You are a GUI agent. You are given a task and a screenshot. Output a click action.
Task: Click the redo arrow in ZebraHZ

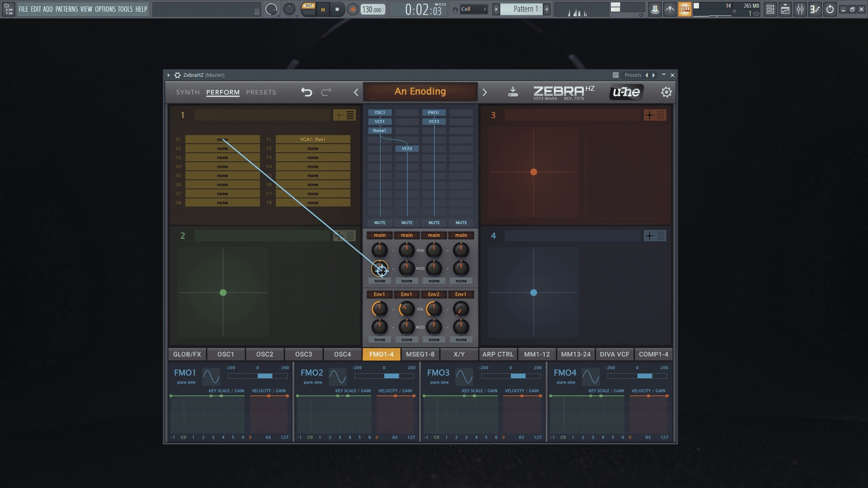[x=326, y=92]
